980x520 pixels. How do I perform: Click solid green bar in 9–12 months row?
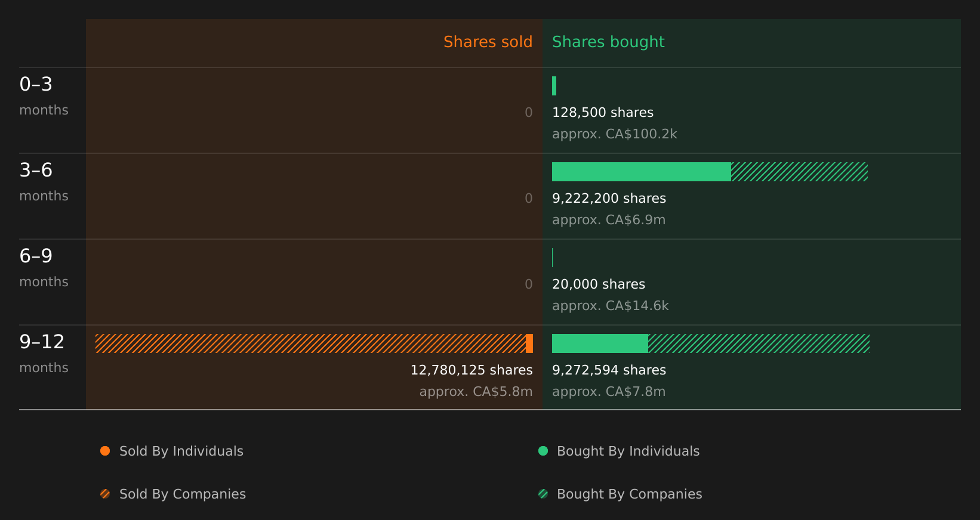pos(600,343)
